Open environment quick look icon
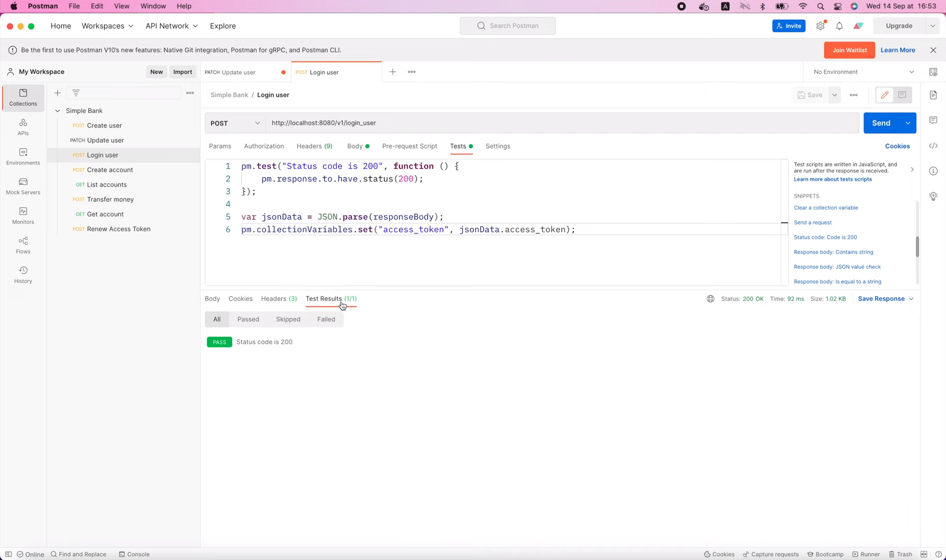The height and width of the screenshot is (560, 946). coord(933,72)
